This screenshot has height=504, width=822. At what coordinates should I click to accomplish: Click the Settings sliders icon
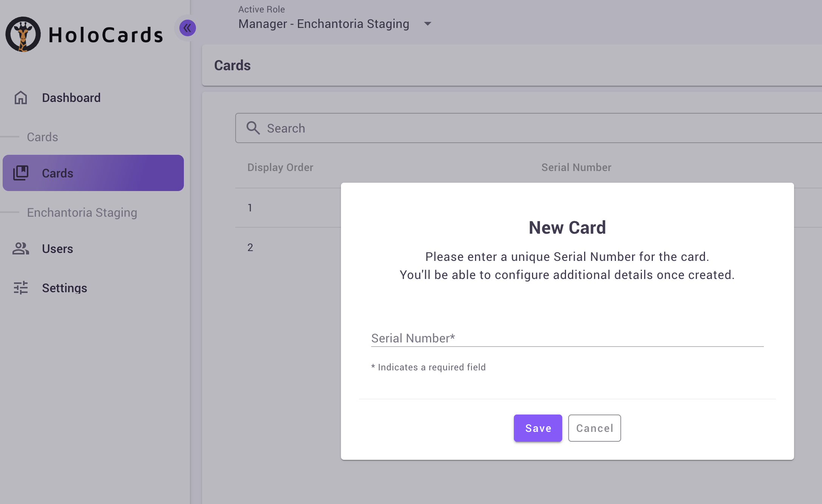pyautogui.click(x=21, y=288)
